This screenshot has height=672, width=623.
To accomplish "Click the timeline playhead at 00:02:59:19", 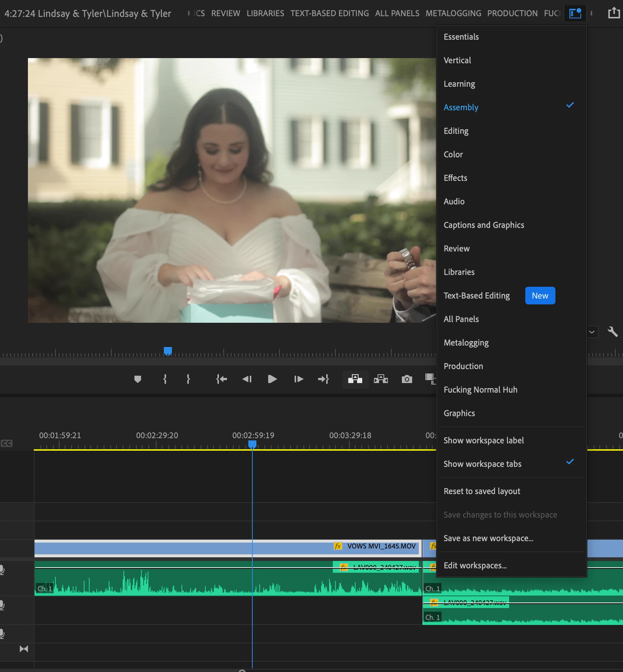I will pyautogui.click(x=252, y=444).
